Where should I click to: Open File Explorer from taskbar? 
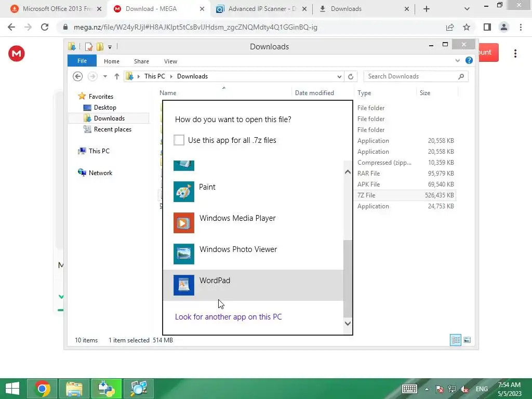coord(74,389)
